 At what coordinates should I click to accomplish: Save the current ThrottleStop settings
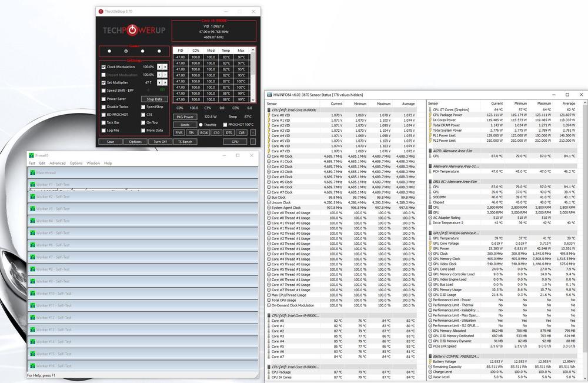pos(111,142)
